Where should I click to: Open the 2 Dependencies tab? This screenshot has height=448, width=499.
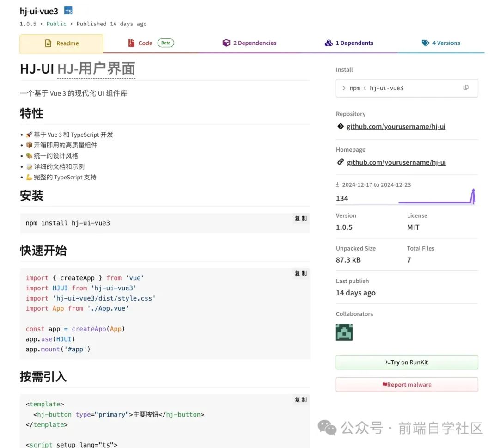point(249,43)
